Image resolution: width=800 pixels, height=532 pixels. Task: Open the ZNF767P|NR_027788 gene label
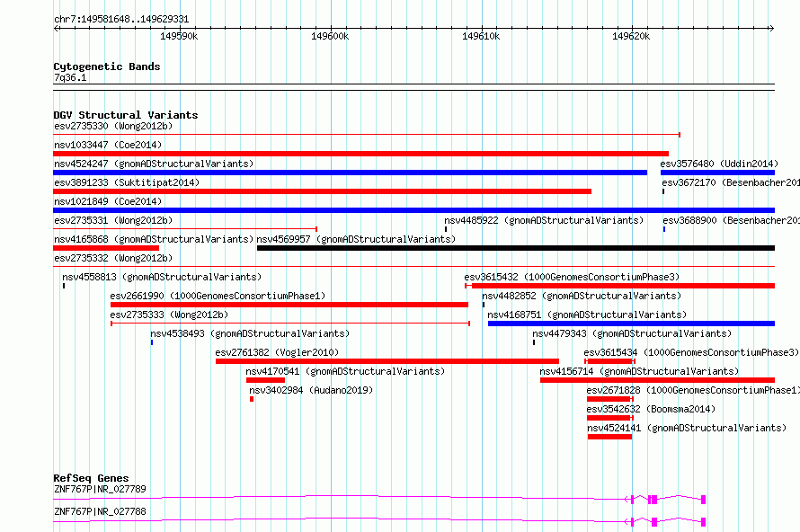100,511
